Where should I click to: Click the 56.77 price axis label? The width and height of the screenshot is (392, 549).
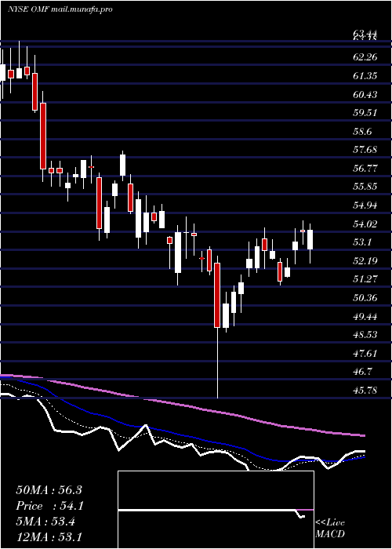pos(365,169)
